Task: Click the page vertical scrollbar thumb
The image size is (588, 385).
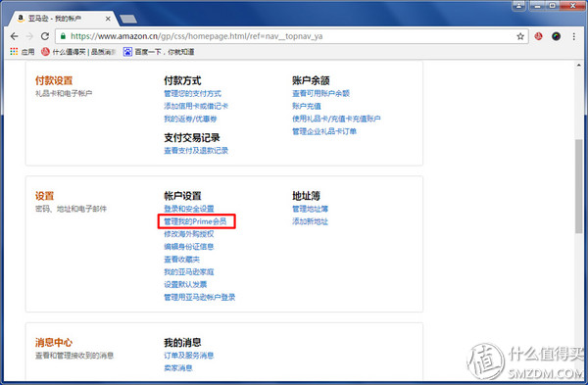Action: coord(579,186)
